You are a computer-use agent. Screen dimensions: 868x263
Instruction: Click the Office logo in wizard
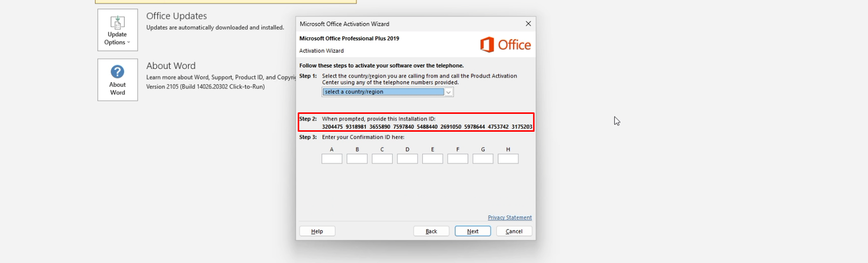coord(506,44)
